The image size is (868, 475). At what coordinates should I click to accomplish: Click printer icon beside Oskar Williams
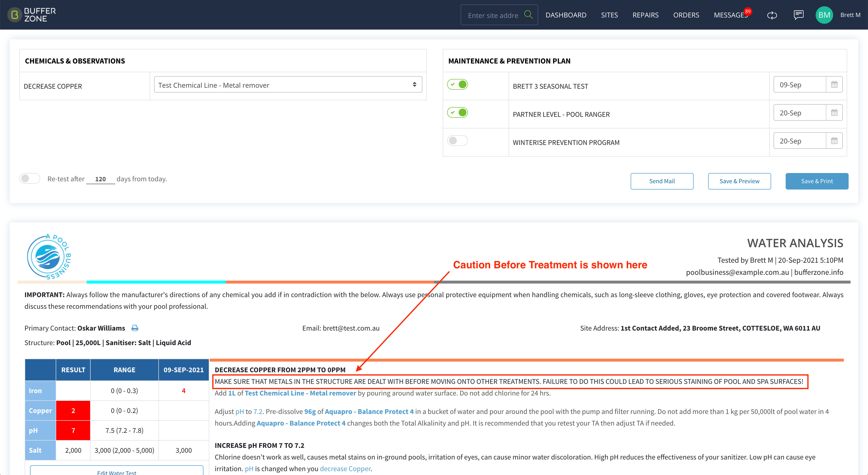pos(135,328)
